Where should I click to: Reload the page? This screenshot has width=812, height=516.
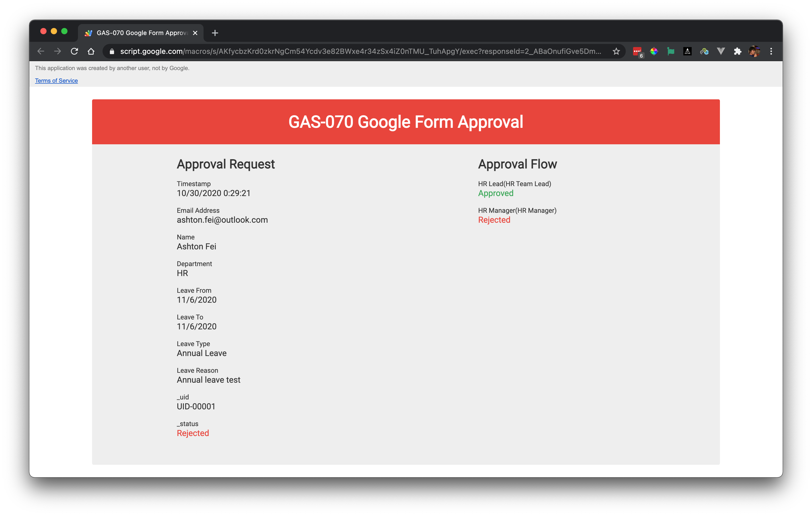point(75,51)
